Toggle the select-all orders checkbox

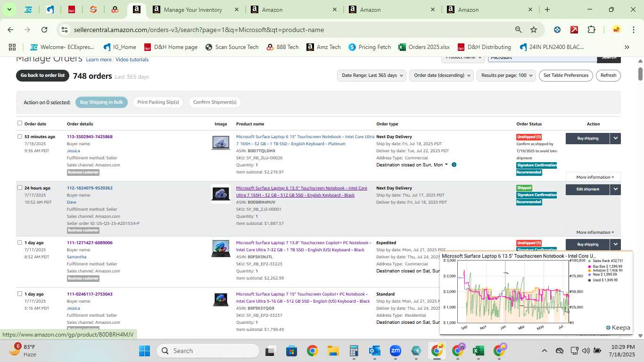click(x=20, y=123)
